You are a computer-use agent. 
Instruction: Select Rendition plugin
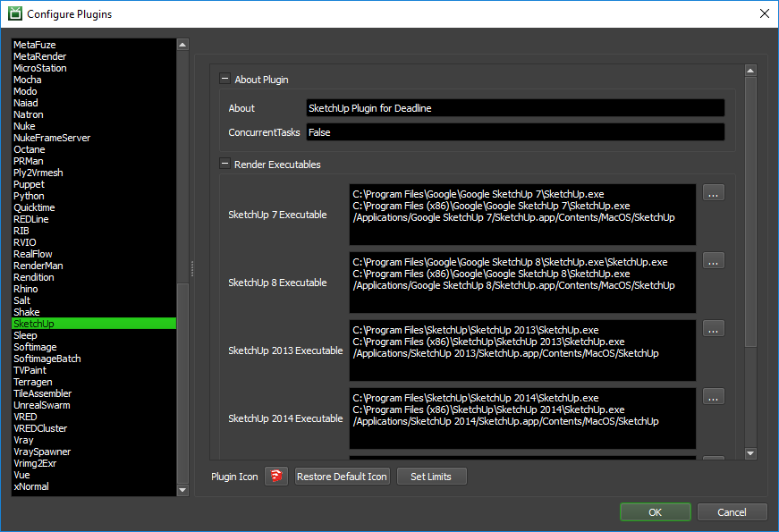click(94, 277)
